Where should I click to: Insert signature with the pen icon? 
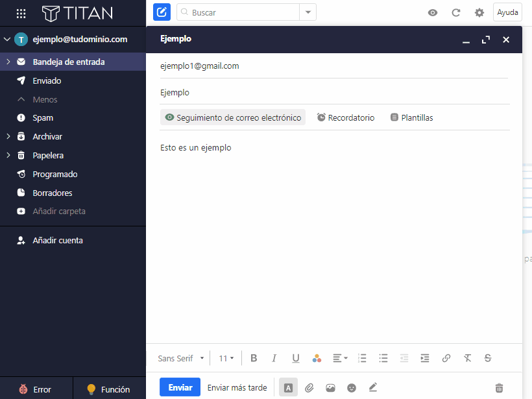tap(373, 387)
